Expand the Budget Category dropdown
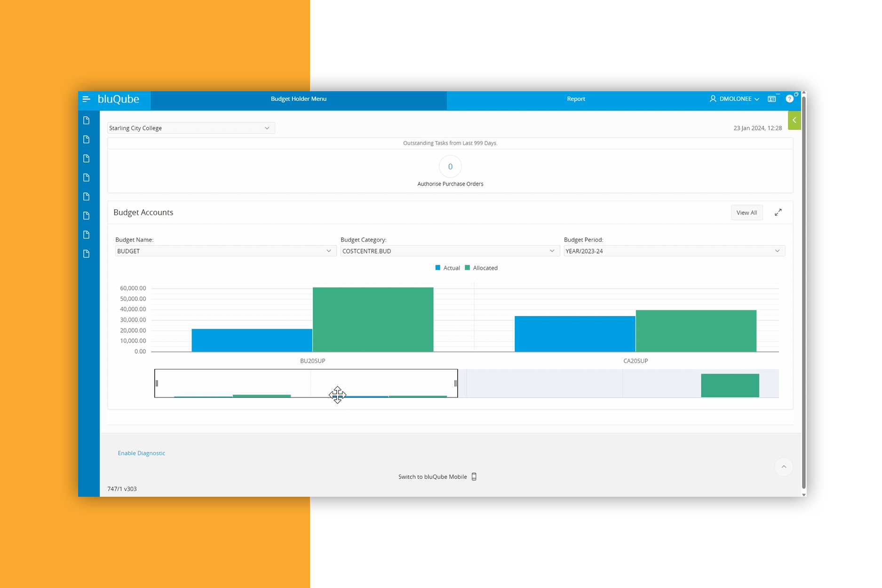This screenshot has width=882, height=588. click(x=449, y=251)
